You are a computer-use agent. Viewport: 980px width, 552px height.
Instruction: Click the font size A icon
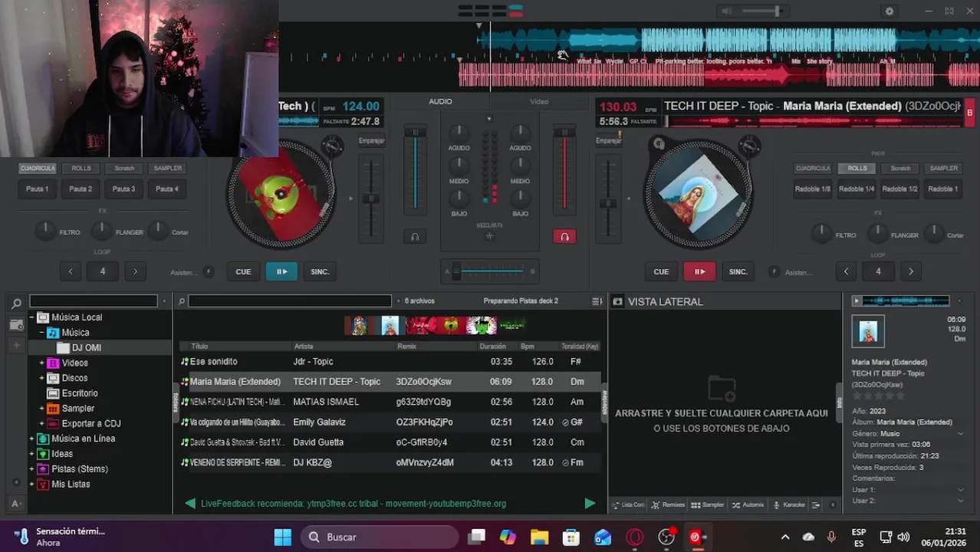pyautogui.click(x=15, y=504)
